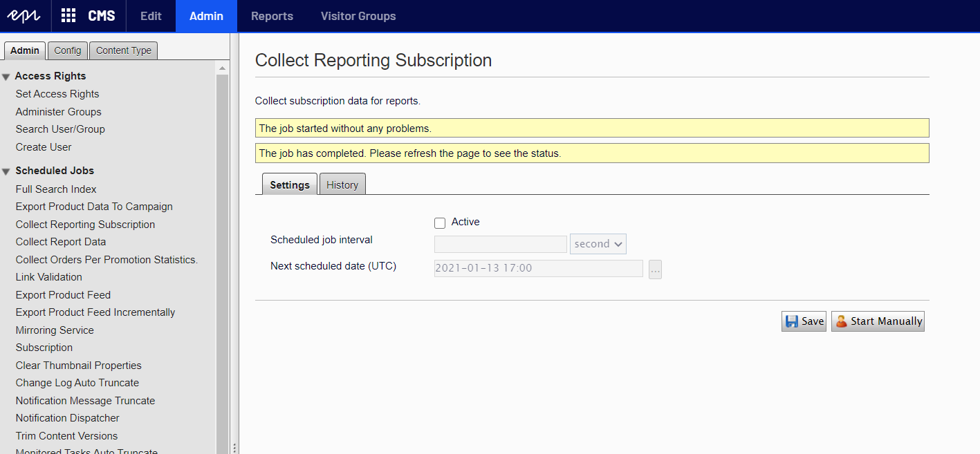Open Full Search Index job
The width and height of the screenshot is (980, 454).
click(x=56, y=189)
